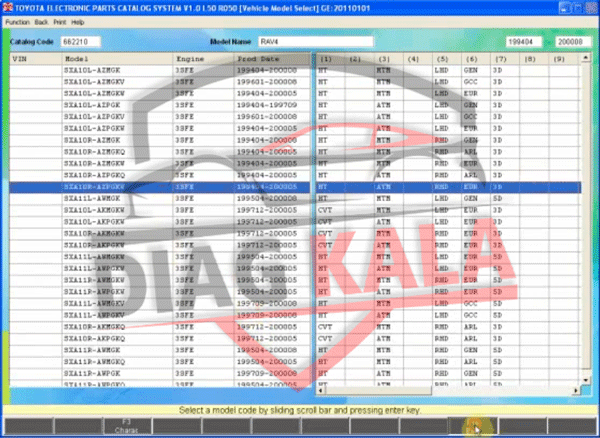Select model row SXA11L-AWMGKW

click(x=295, y=257)
